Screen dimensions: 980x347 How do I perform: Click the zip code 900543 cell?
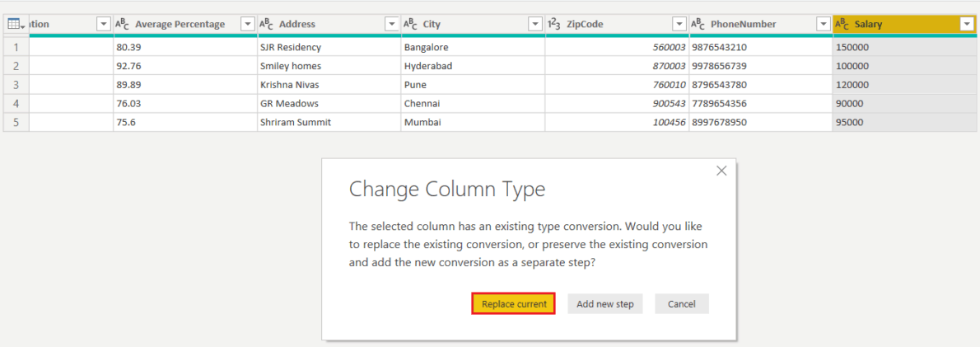coord(616,103)
